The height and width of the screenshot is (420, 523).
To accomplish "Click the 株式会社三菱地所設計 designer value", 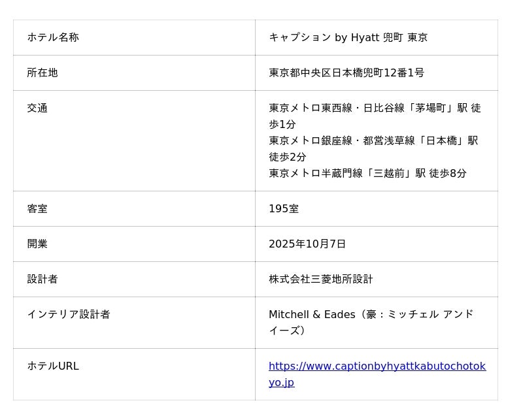I will click(x=320, y=280).
